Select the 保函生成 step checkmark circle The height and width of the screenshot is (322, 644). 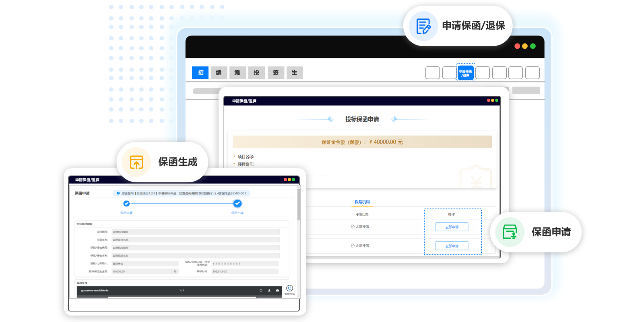click(237, 204)
